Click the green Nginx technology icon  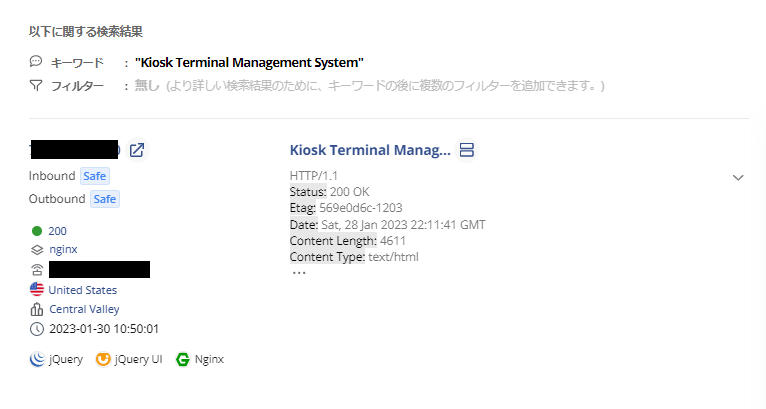point(183,360)
